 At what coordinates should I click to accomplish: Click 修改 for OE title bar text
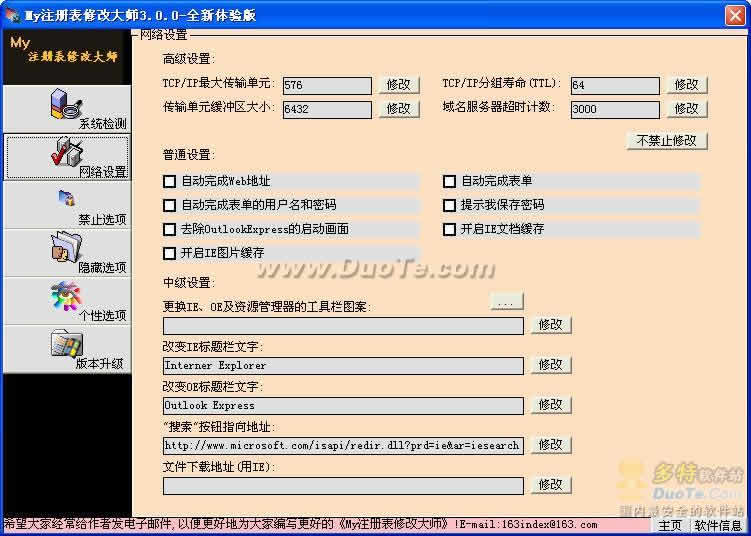(x=551, y=405)
